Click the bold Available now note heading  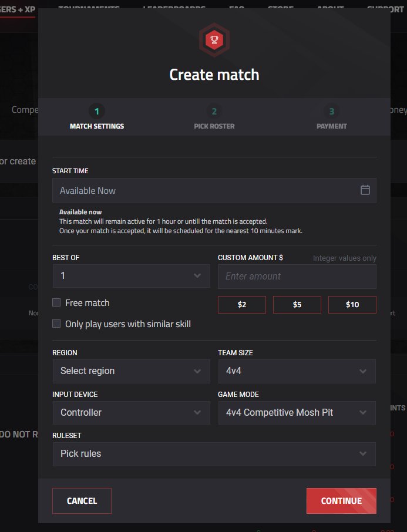coord(80,212)
